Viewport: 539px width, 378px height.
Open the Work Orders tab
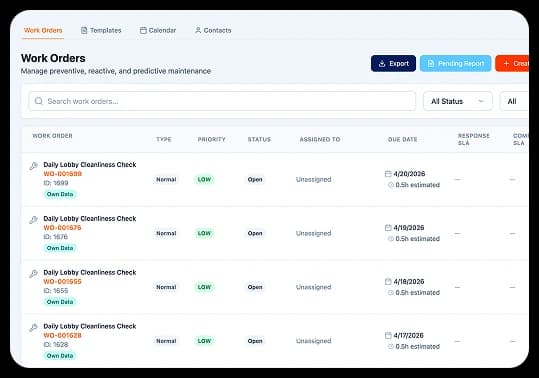(x=43, y=30)
